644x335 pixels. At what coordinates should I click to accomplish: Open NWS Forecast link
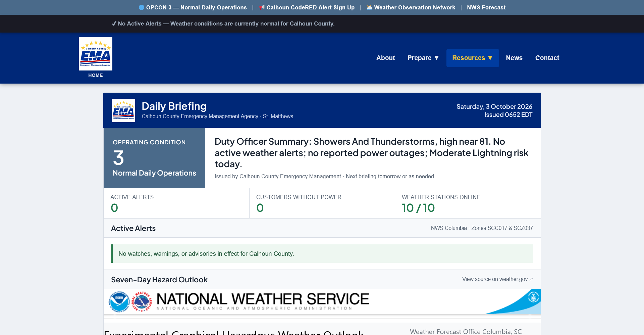pyautogui.click(x=486, y=7)
